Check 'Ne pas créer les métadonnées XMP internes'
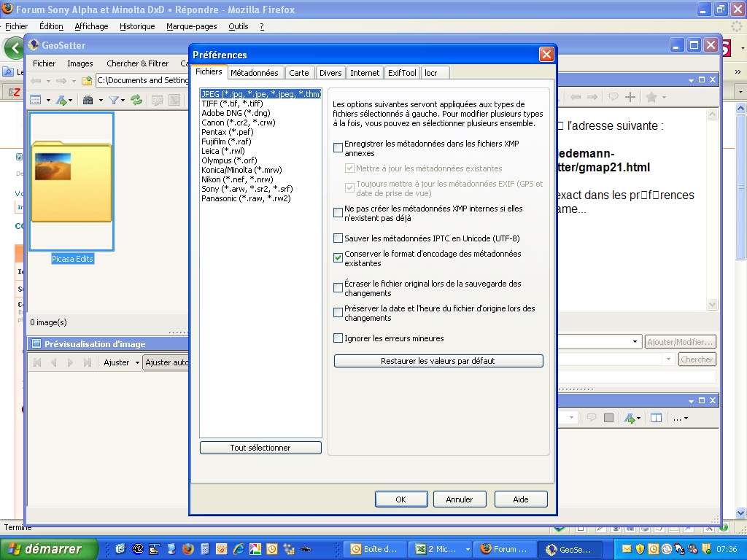Viewport: 747px width, 560px height. (x=338, y=212)
